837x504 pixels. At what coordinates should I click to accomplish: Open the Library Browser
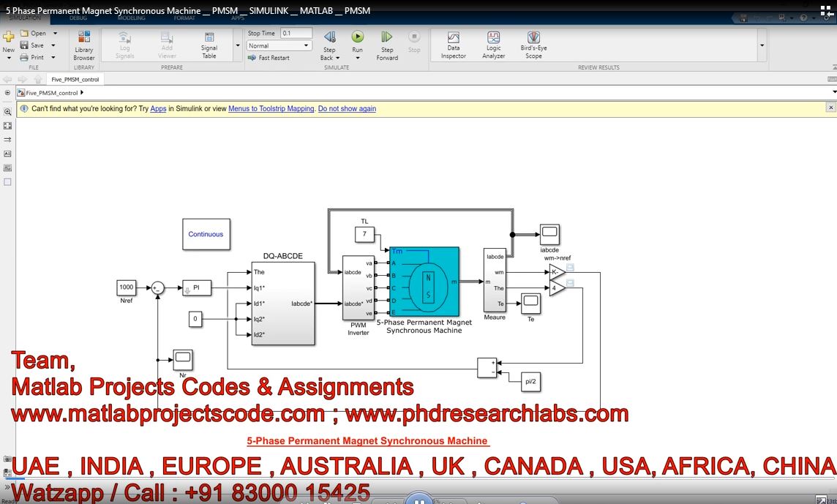coord(84,44)
